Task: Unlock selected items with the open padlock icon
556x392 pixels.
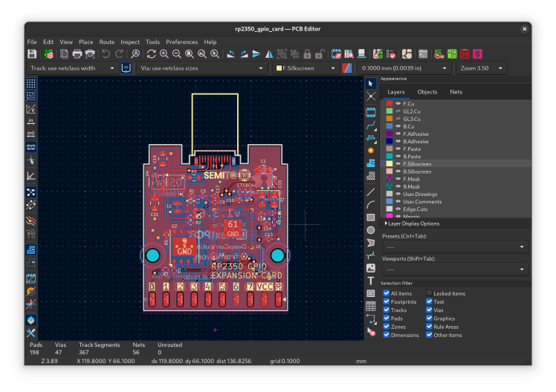Action: pyautogui.click(x=320, y=54)
